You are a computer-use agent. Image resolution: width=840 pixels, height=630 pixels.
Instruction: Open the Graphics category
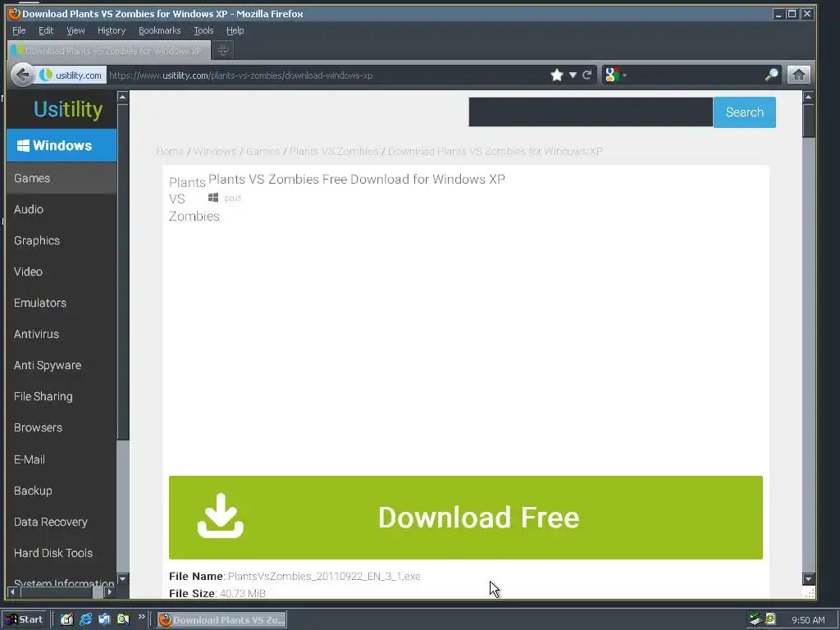click(62, 240)
